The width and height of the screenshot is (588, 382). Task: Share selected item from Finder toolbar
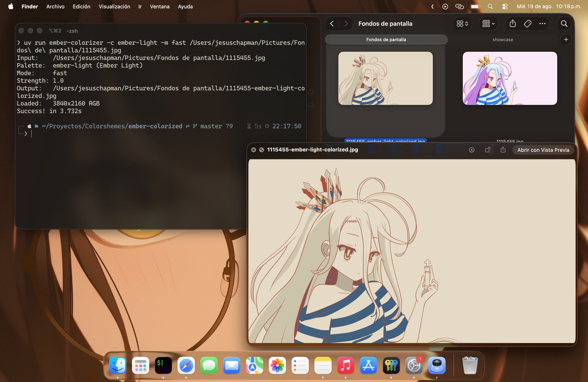(513, 24)
